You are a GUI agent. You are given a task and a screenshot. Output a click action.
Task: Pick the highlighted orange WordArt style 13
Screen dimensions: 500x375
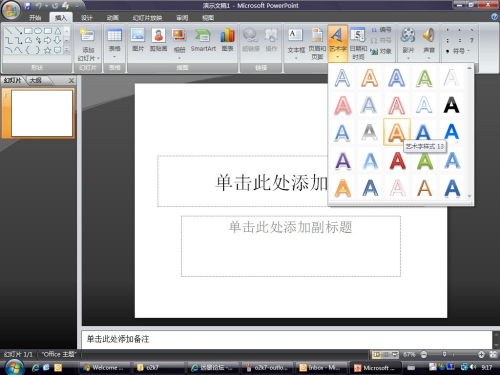397,132
